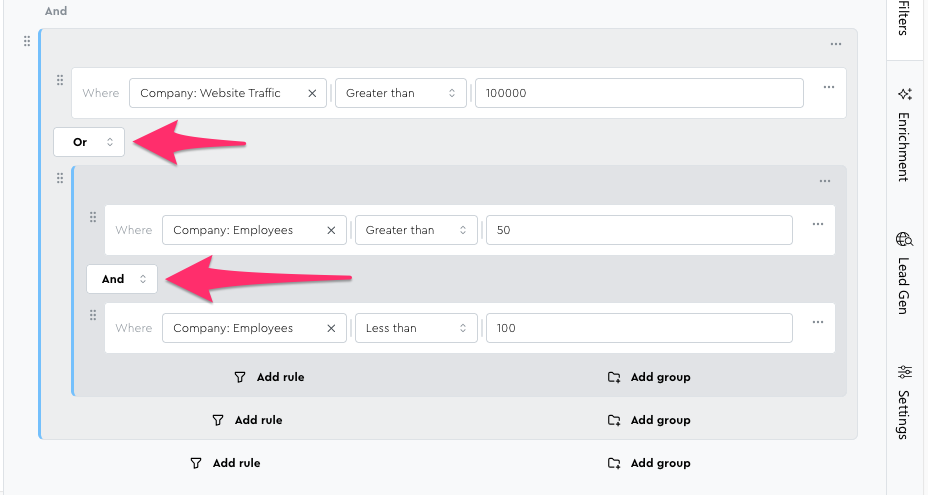Viewport: 928px width, 495px height.
Task: Remove field from Employees Less than rule
Action: pyautogui.click(x=331, y=328)
